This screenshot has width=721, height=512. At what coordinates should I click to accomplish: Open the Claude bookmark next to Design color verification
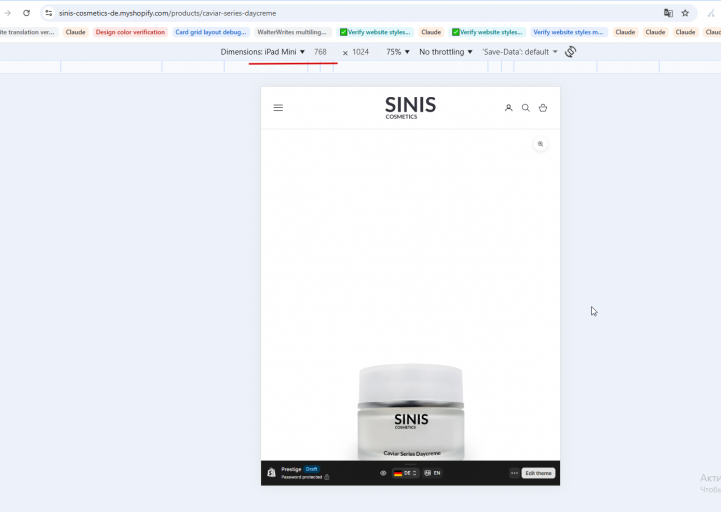[75, 32]
